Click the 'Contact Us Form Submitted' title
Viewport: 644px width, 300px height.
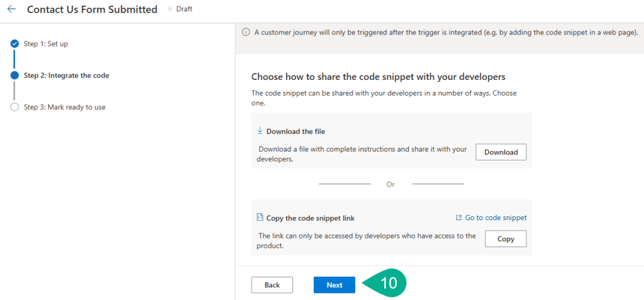pos(92,9)
